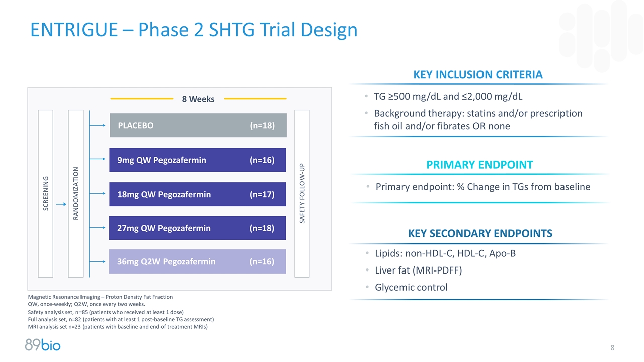Click the KEY INCLUSION CRITERIA heading
This screenshot has width=644, height=362.
[x=478, y=75]
